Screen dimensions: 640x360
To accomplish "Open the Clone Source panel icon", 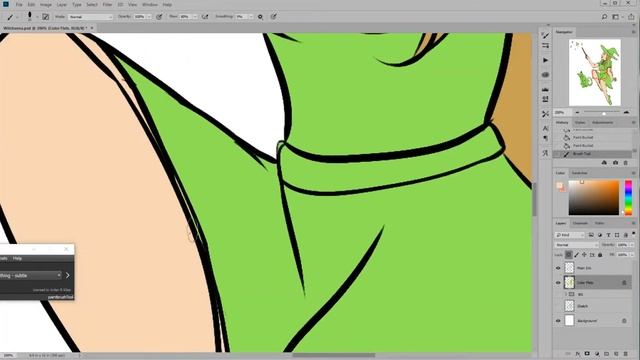I will click(x=545, y=99).
